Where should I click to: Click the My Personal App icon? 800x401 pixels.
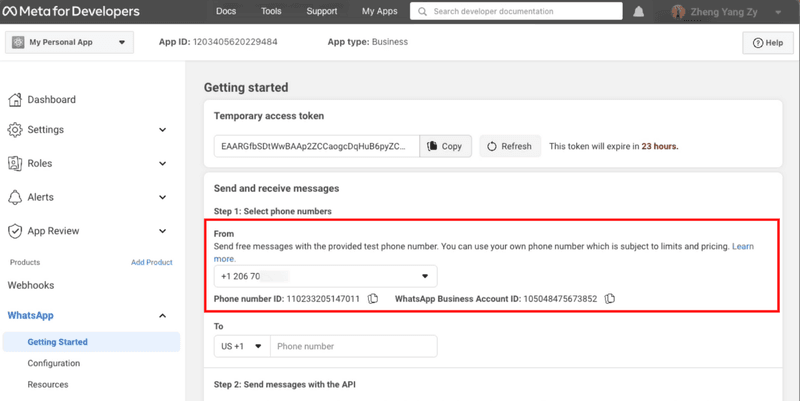click(x=18, y=42)
